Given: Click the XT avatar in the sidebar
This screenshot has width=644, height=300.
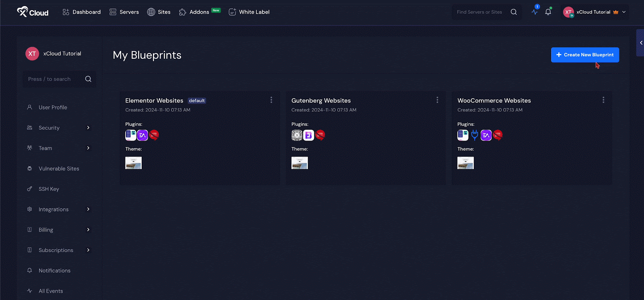Looking at the screenshot, I should tap(32, 54).
